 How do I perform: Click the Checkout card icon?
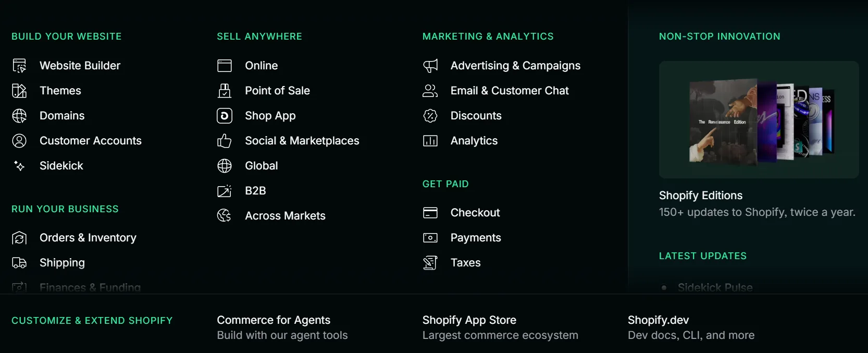pyautogui.click(x=430, y=213)
